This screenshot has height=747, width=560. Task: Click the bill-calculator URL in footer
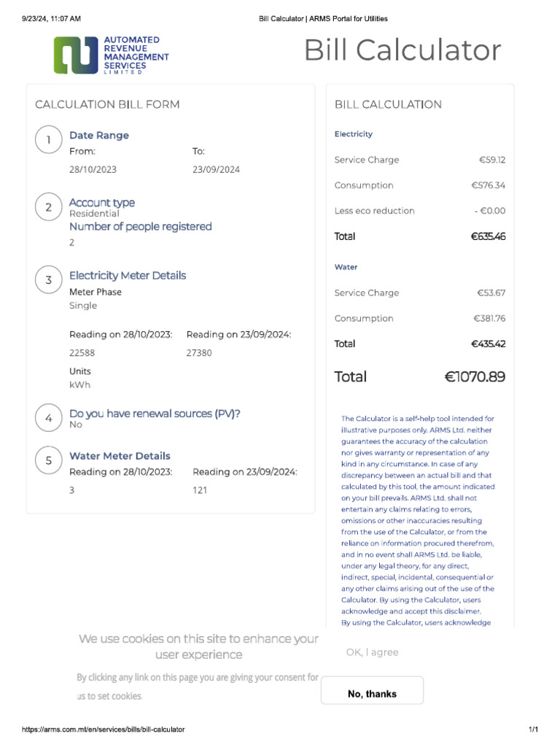103,729
